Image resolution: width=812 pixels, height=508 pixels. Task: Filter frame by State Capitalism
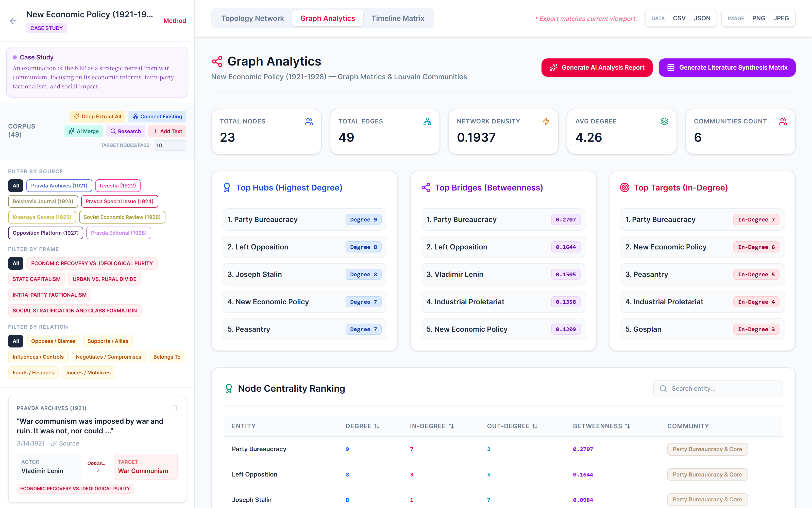[x=37, y=279]
